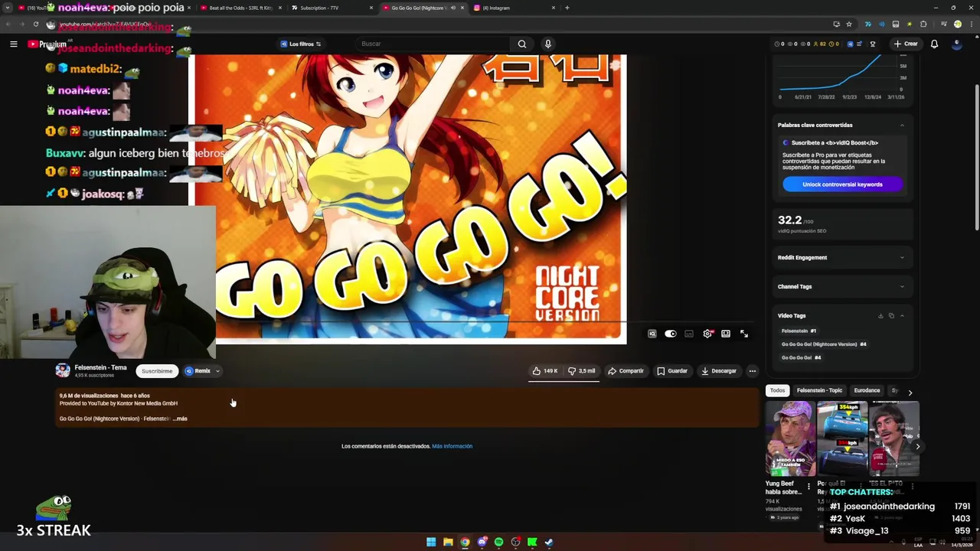Image resolution: width=980 pixels, height=551 pixels.
Task: Click the Suscribirme button
Action: pyautogui.click(x=157, y=371)
